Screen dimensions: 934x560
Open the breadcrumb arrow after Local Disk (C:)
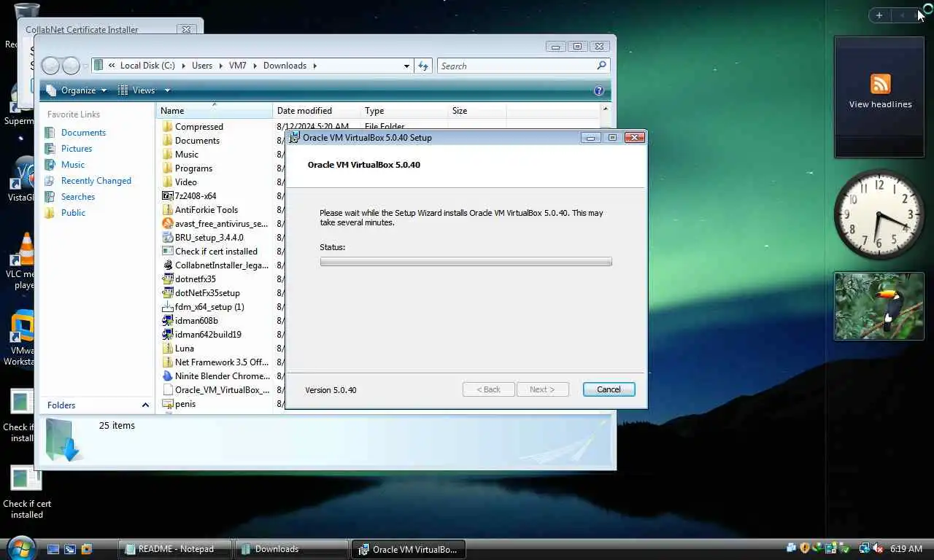(x=183, y=66)
